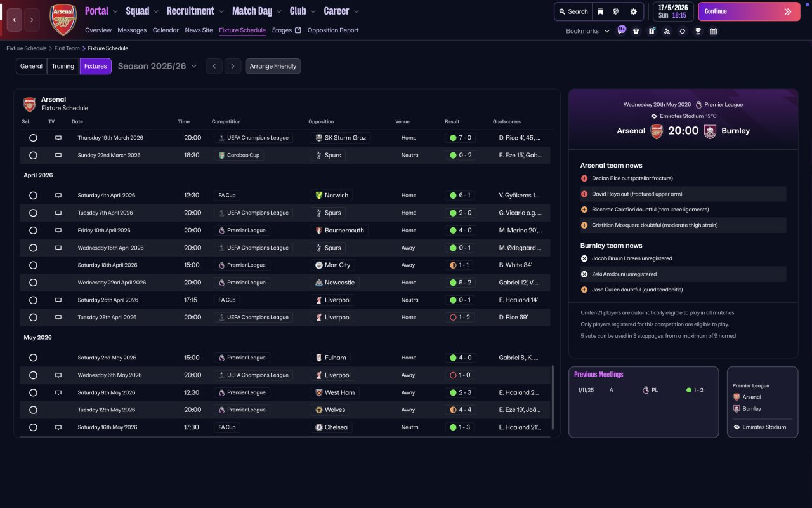Open the world globe icon in top bar
This screenshot has height=508, width=812.
(615, 11)
